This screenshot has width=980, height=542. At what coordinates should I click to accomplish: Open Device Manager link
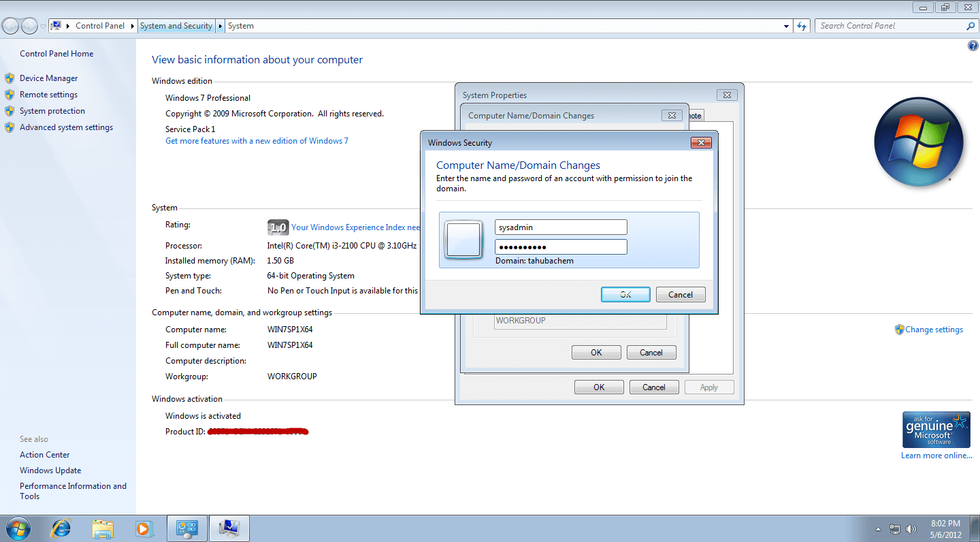[48, 78]
